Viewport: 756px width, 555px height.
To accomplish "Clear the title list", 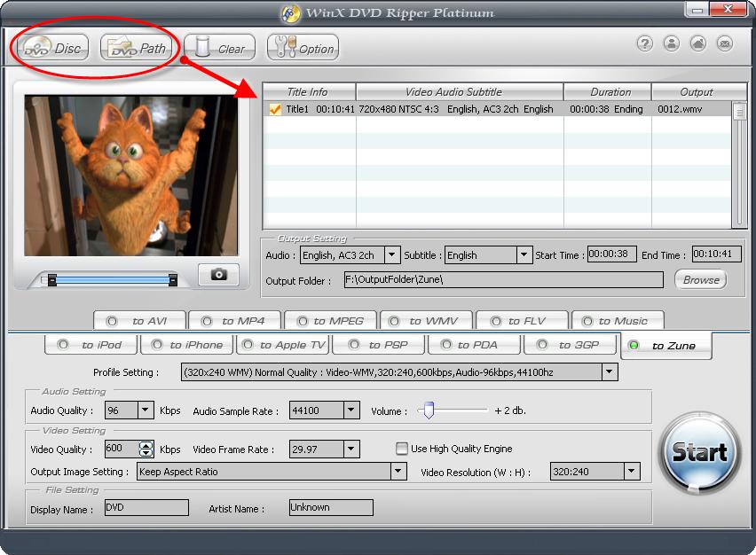I will pyautogui.click(x=220, y=49).
